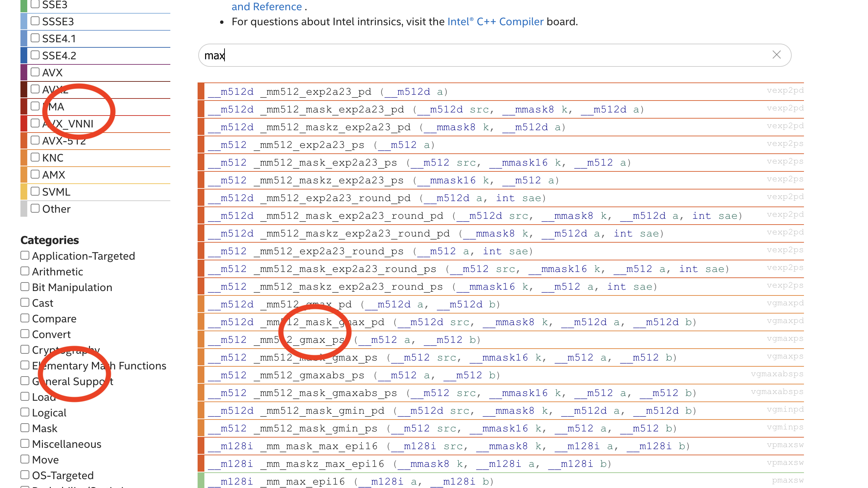Tick the SVML filter checkbox

[x=35, y=192]
